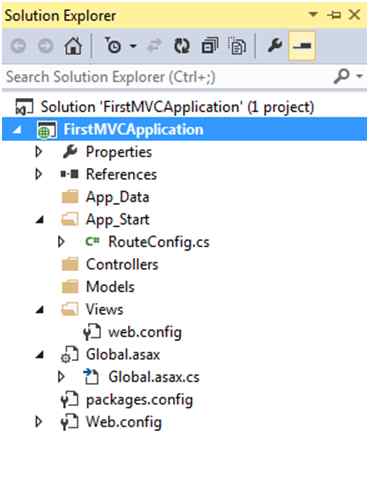This screenshot has width=369, height=479.
Task: Click the Home icon in toolbar
Action: [73, 46]
